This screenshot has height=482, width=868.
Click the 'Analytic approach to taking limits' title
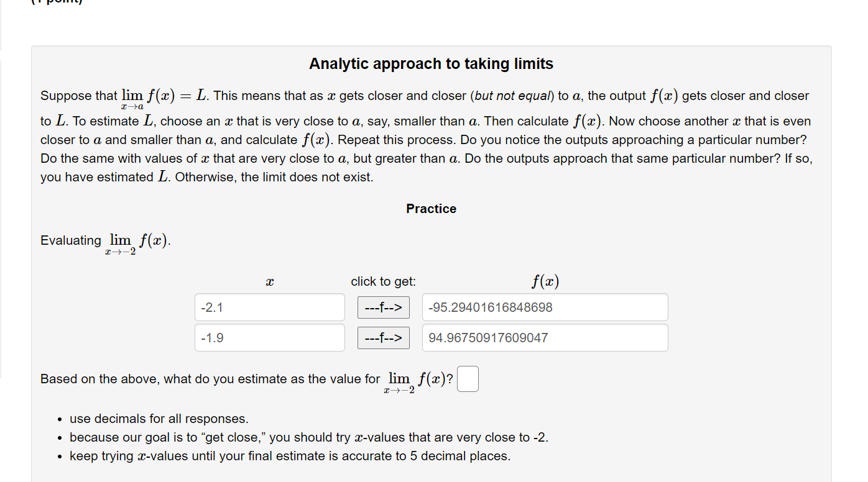431,63
